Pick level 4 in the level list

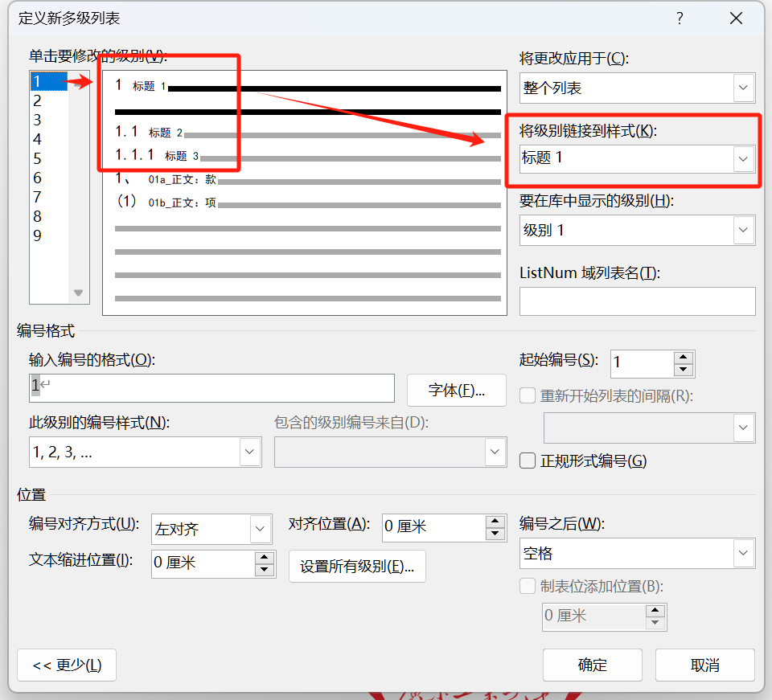point(48,139)
